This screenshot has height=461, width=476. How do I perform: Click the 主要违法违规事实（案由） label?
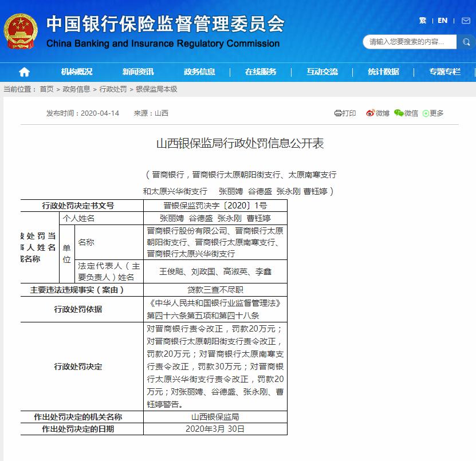pos(77,290)
